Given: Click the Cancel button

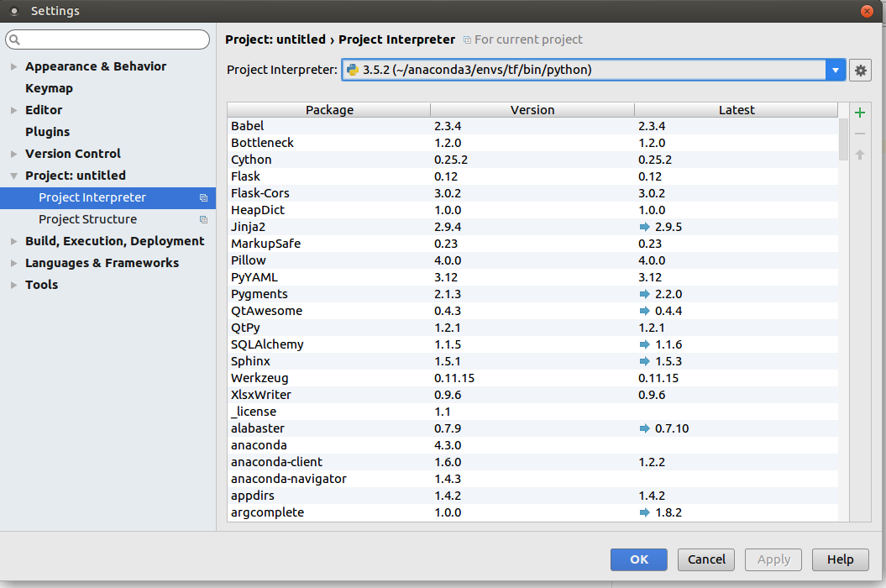Looking at the screenshot, I should (705, 559).
